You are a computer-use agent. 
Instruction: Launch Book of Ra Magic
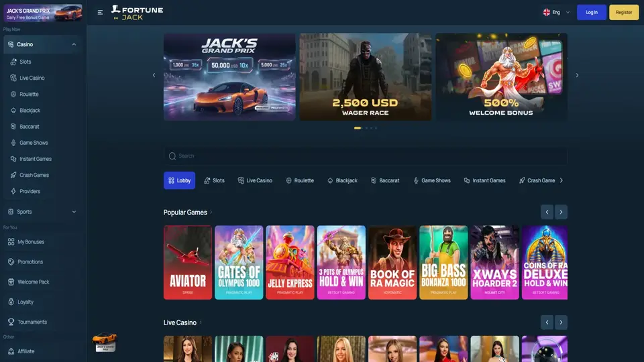[x=392, y=262]
